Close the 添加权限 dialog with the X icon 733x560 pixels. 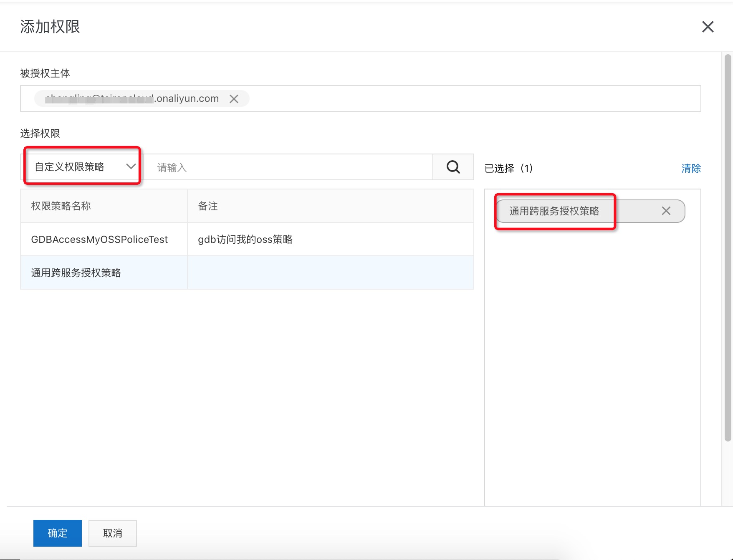point(708,27)
